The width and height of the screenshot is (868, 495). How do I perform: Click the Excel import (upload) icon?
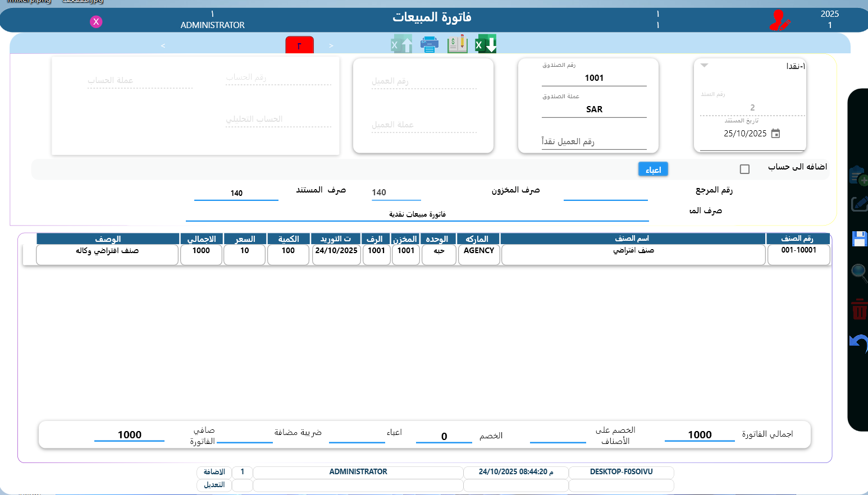401,43
